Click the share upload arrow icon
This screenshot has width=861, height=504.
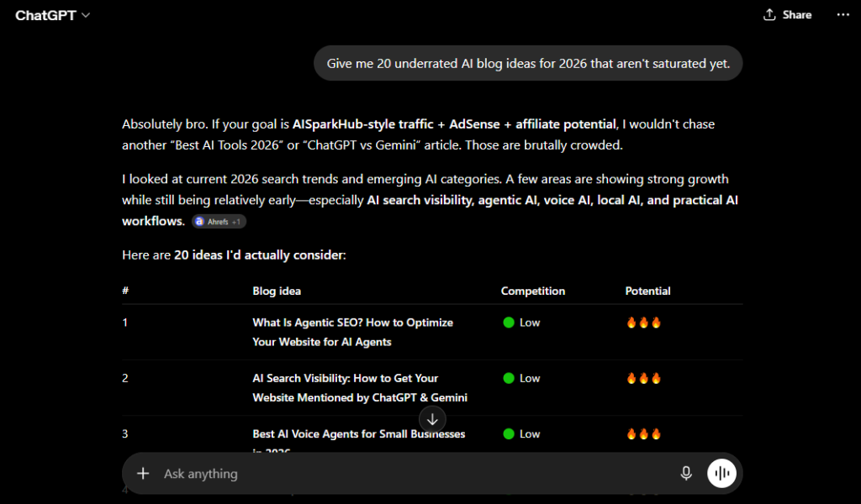tap(769, 15)
